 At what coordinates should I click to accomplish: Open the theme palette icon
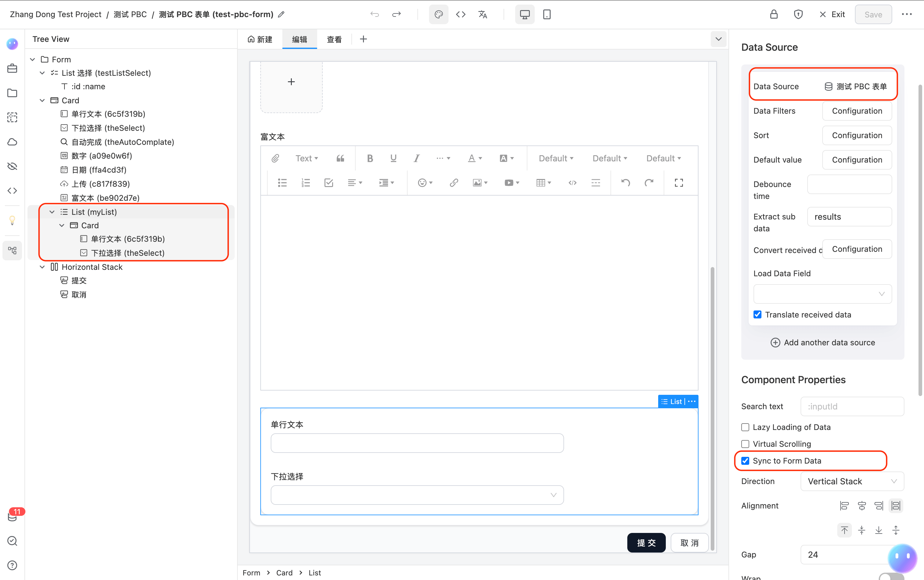click(438, 15)
